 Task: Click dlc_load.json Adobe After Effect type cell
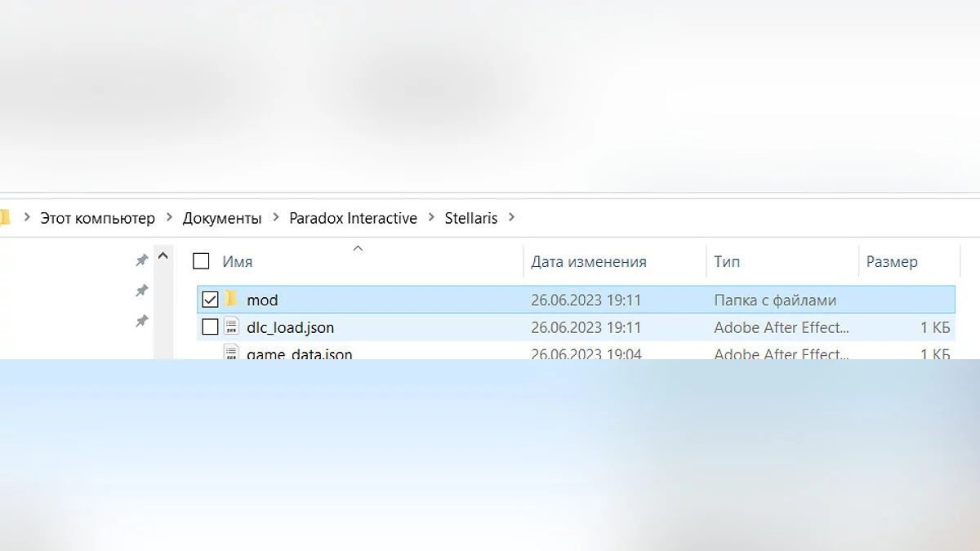782,328
